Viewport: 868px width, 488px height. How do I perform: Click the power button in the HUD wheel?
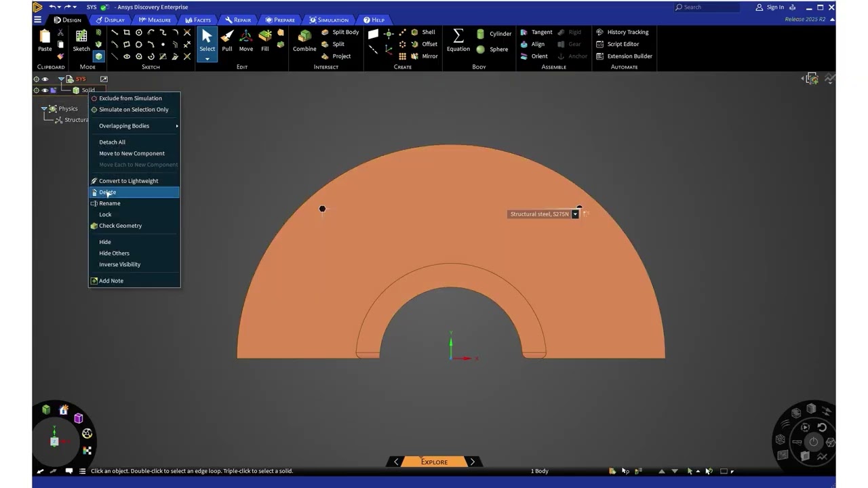click(813, 441)
